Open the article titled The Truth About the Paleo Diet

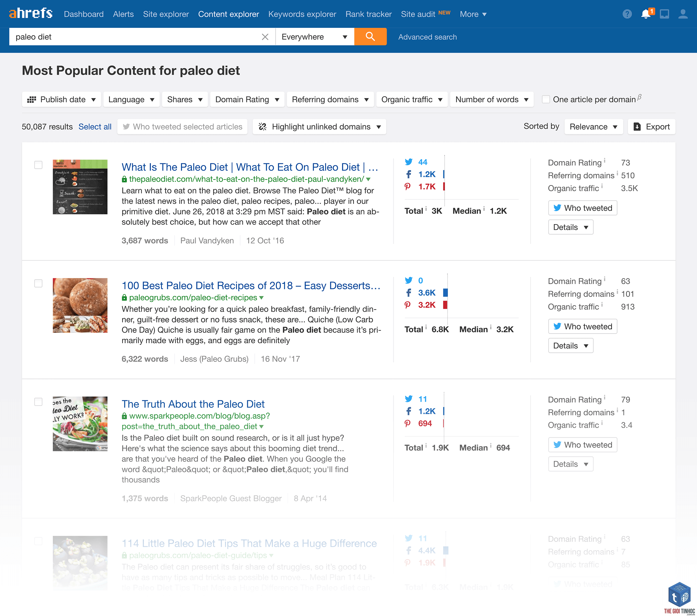click(193, 404)
